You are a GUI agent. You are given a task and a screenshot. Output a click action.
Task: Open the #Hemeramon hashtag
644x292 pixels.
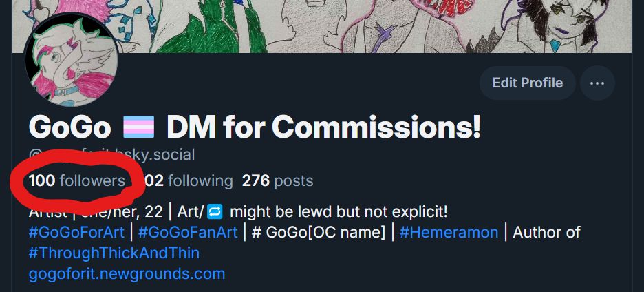449,232
